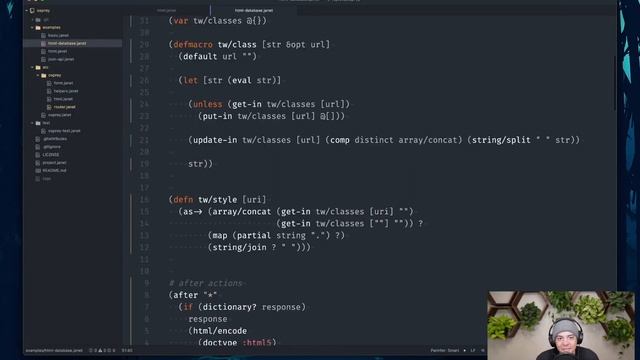Switch to the html.janet editor tab
This screenshot has height=360, width=640.
[167, 10]
